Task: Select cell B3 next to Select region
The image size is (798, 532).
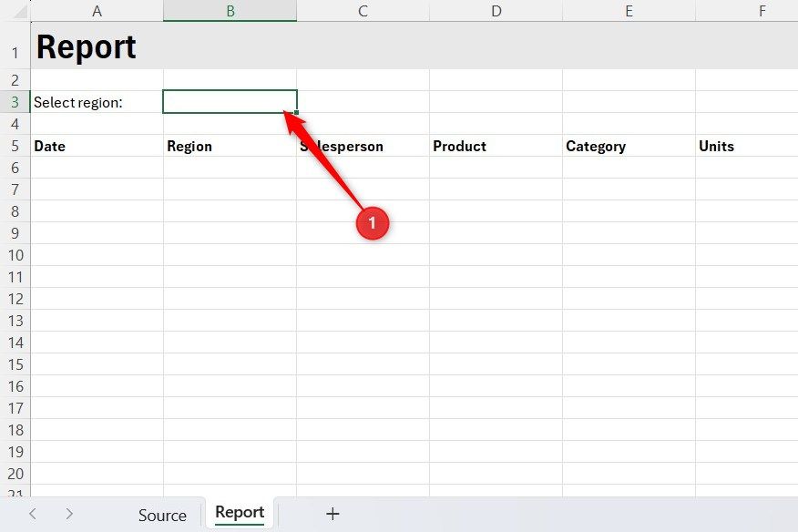Action: 230,102
